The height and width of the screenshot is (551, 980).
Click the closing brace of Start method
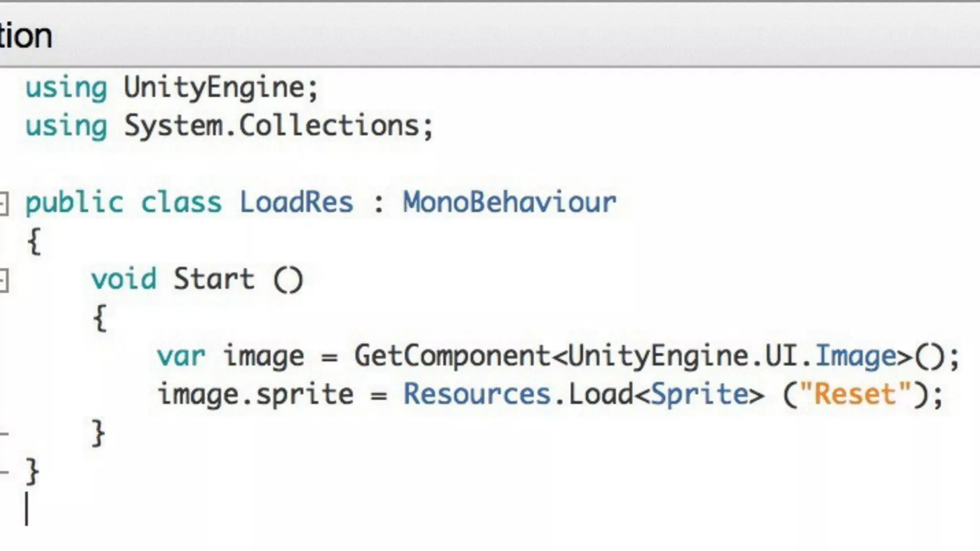click(98, 433)
